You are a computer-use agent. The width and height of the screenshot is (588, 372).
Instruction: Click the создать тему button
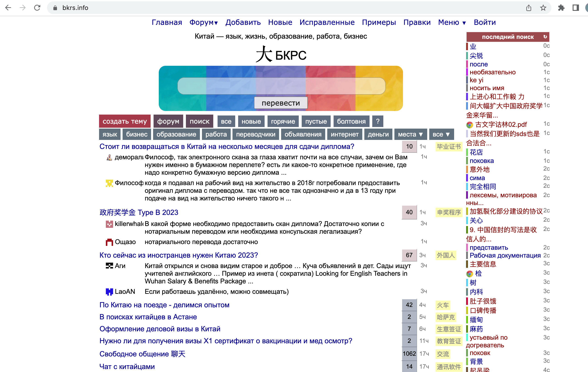click(x=125, y=121)
